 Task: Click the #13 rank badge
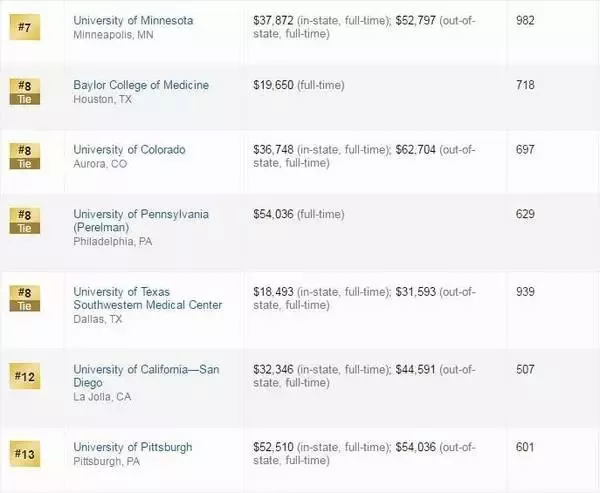pos(24,454)
